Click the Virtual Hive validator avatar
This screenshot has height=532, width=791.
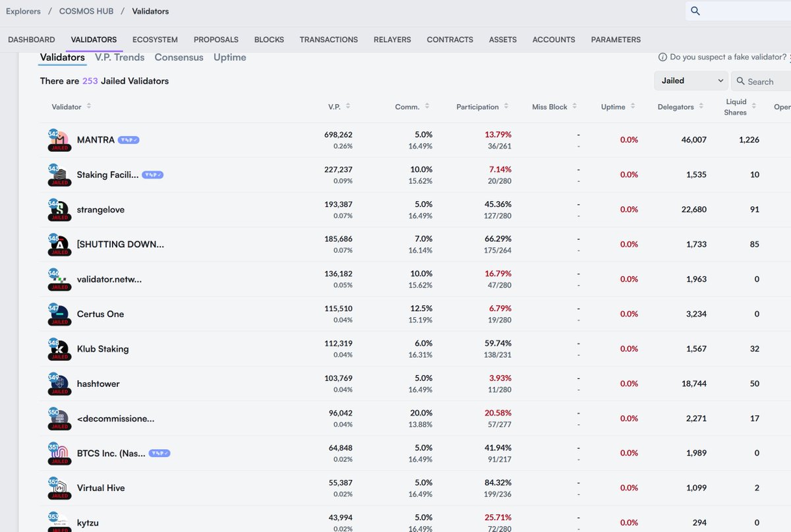point(59,488)
